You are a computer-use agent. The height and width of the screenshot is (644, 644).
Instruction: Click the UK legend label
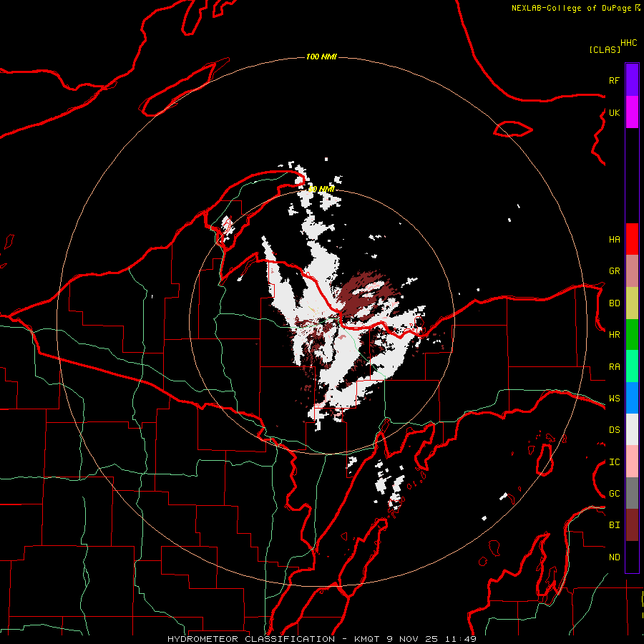tap(614, 112)
